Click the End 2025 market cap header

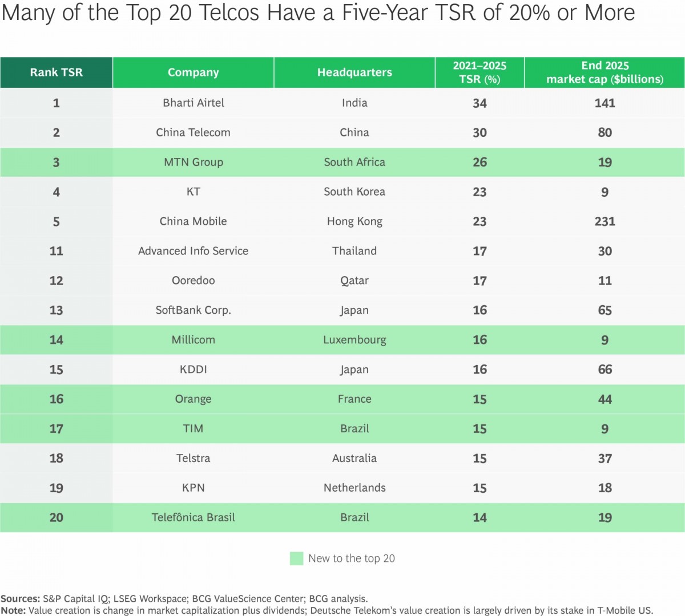(x=605, y=72)
